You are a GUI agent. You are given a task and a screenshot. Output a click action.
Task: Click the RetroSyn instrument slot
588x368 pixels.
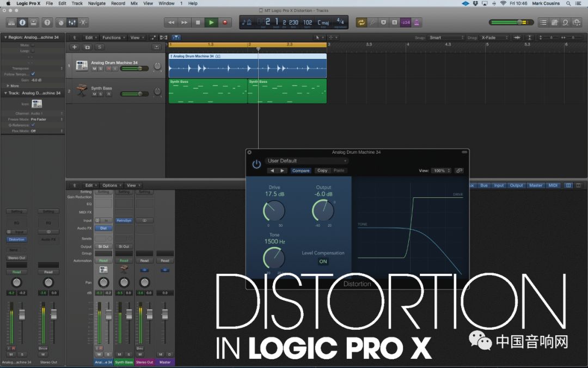[124, 220]
